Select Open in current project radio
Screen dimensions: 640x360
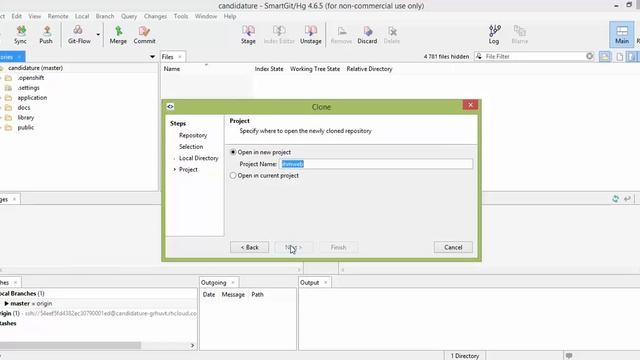pyautogui.click(x=233, y=176)
